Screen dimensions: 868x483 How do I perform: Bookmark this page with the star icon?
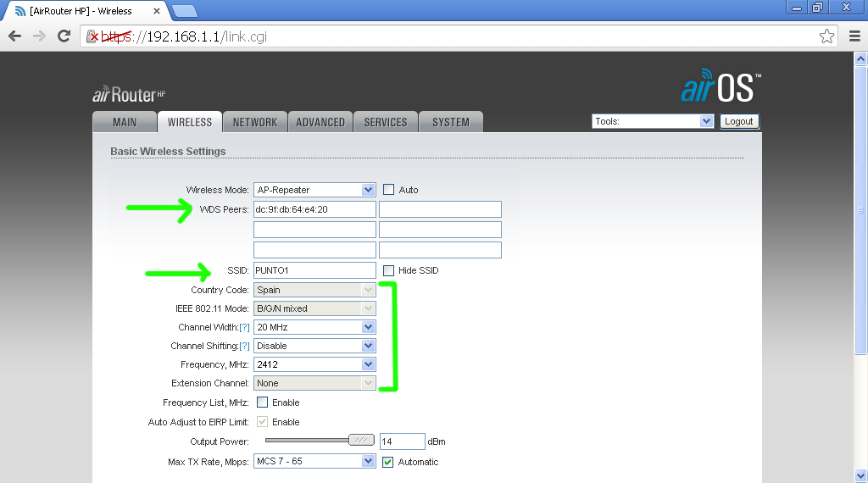click(x=826, y=36)
